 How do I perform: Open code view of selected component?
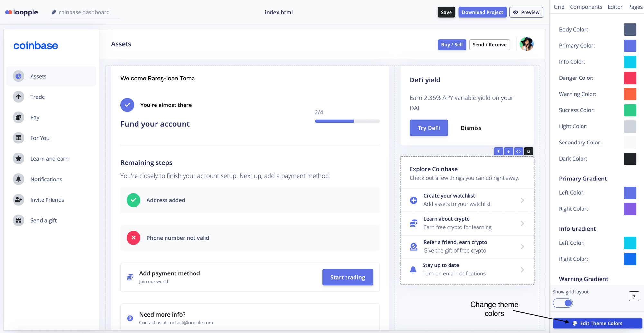click(518, 151)
